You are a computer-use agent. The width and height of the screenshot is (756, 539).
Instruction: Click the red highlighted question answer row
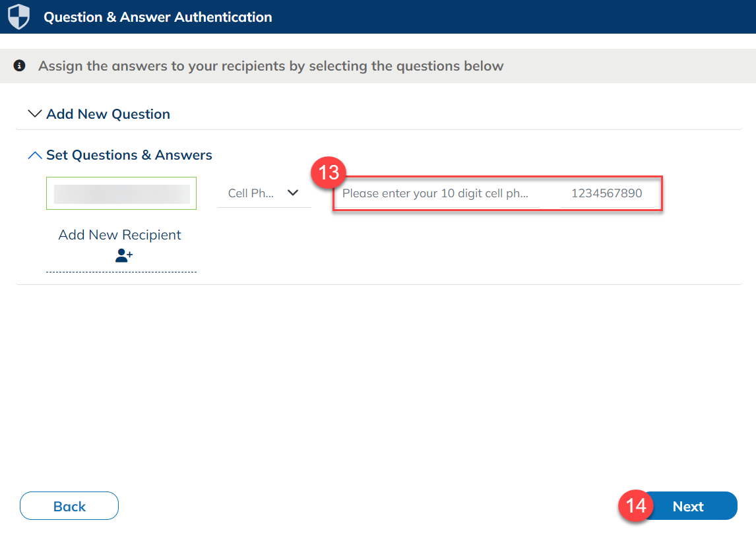[x=498, y=193]
